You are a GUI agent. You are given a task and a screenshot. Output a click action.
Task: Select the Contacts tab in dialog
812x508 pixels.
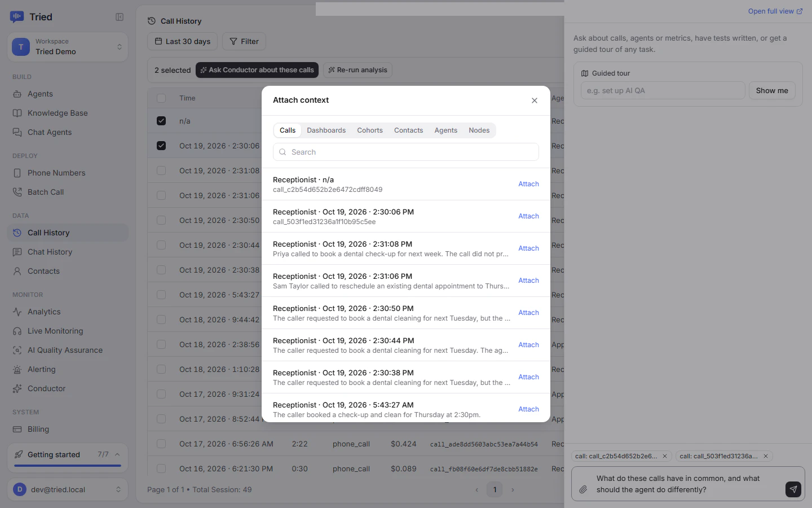click(x=409, y=130)
